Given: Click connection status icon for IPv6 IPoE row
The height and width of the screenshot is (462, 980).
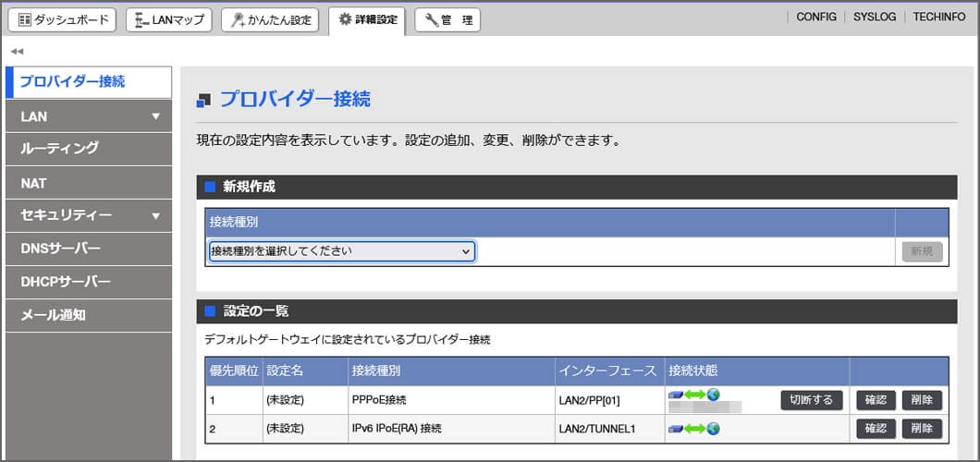Looking at the screenshot, I should pyautogui.click(x=694, y=429).
